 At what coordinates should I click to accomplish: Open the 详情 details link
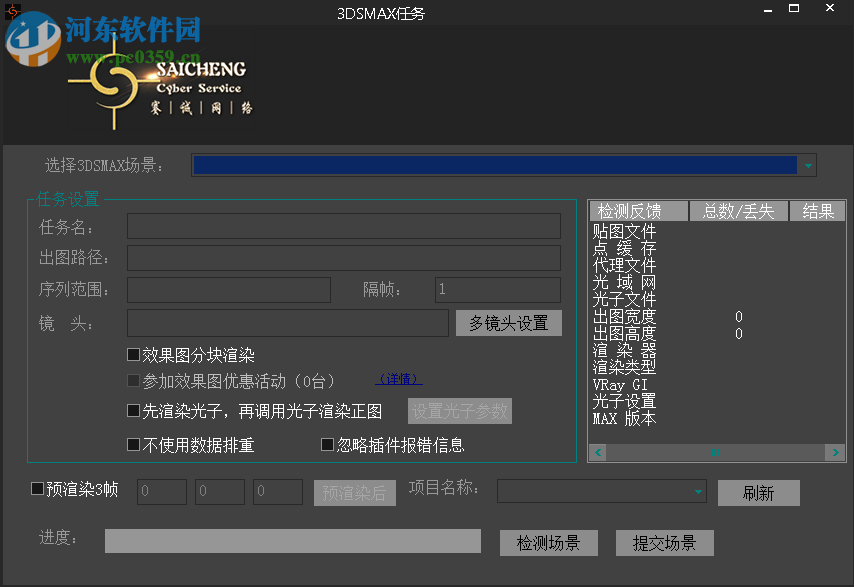[398, 378]
